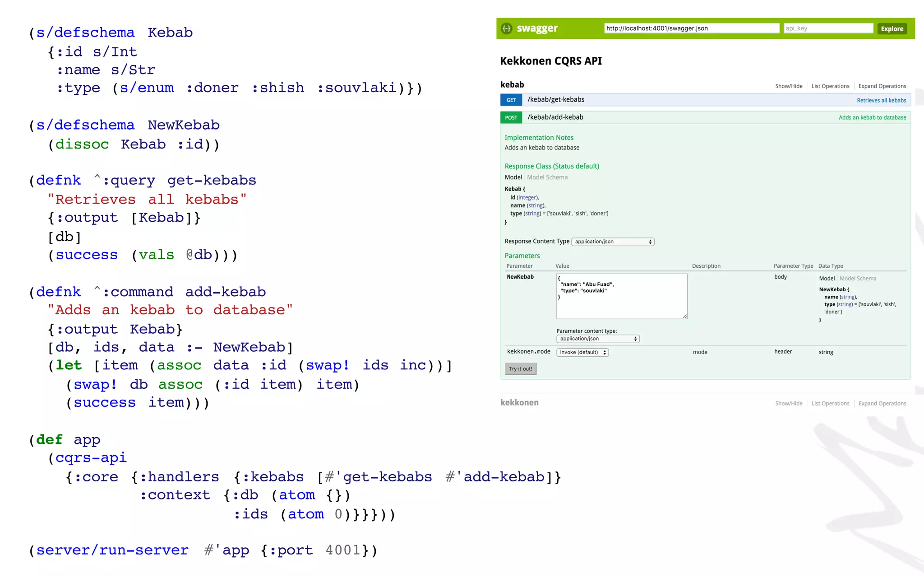Click the 'body' parameter type cell
The width and height of the screenshot is (924, 578).
tap(780, 277)
